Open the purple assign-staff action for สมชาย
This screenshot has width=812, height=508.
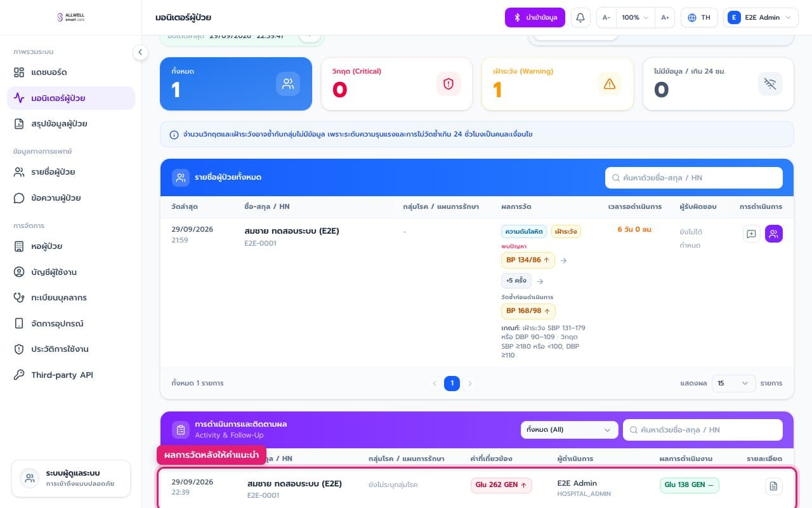tap(774, 234)
